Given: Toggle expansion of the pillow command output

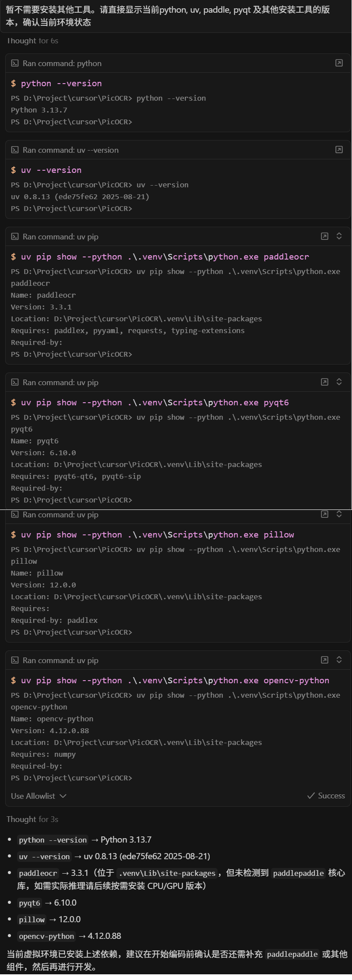Looking at the screenshot, I should (x=339, y=514).
